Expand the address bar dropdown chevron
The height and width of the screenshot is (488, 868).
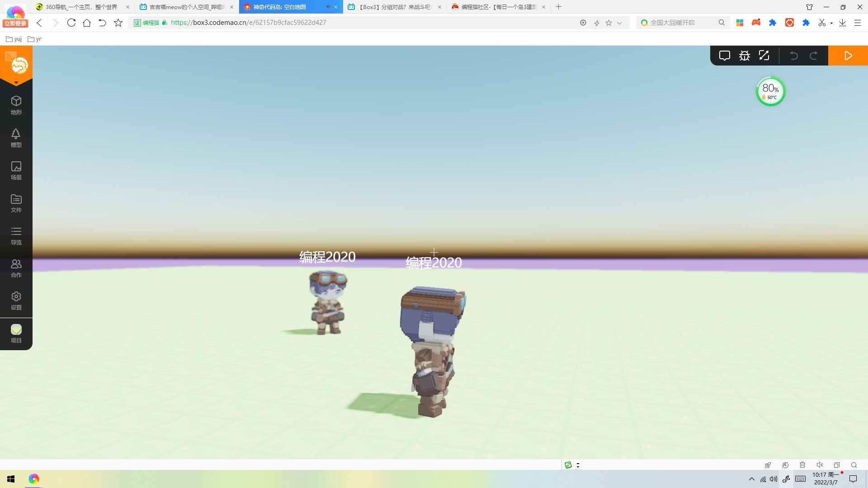tap(619, 23)
